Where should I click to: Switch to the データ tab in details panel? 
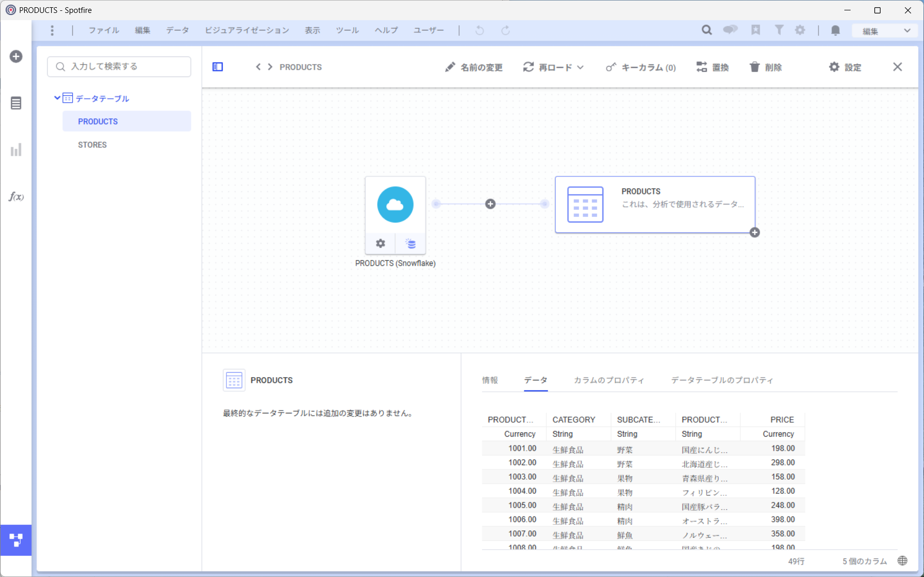[536, 380]
